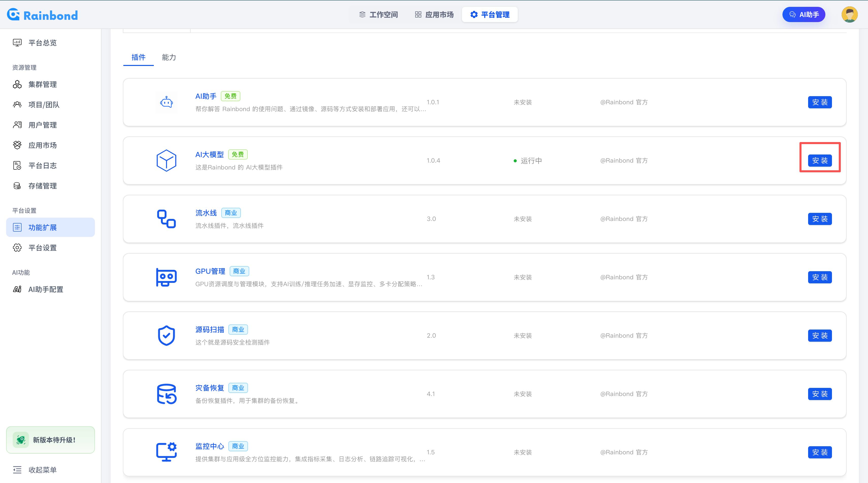Open AI助手配置 sidebar item
The height and width of the screenshot is (483, 868).
[x=51, y=289]
